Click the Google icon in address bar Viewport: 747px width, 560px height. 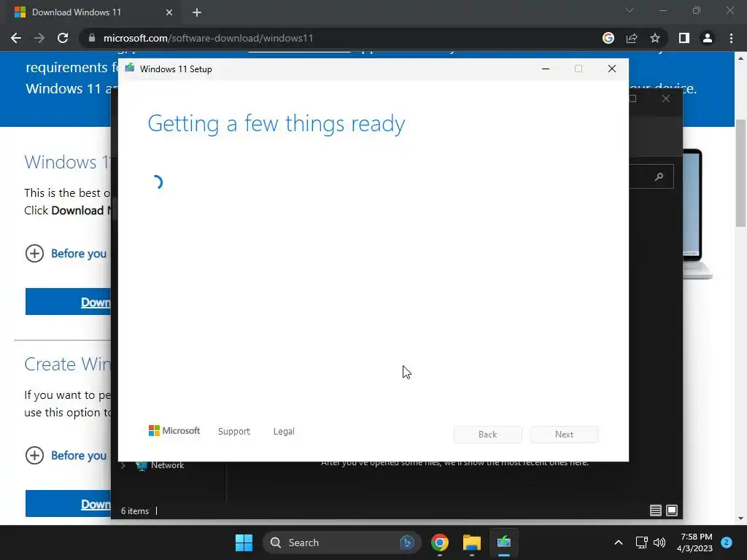click(x=608, y=38)
